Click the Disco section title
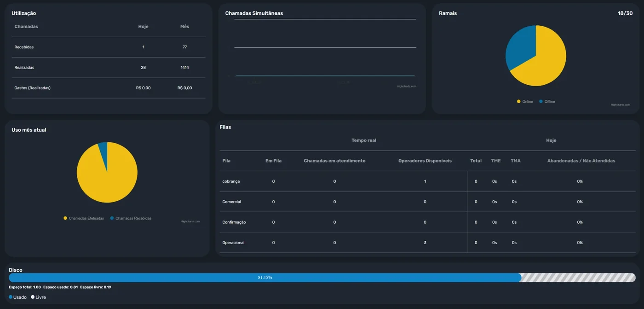Image resolution: width=644 pixels, height=309 pixels. click(x=16, y=270)
